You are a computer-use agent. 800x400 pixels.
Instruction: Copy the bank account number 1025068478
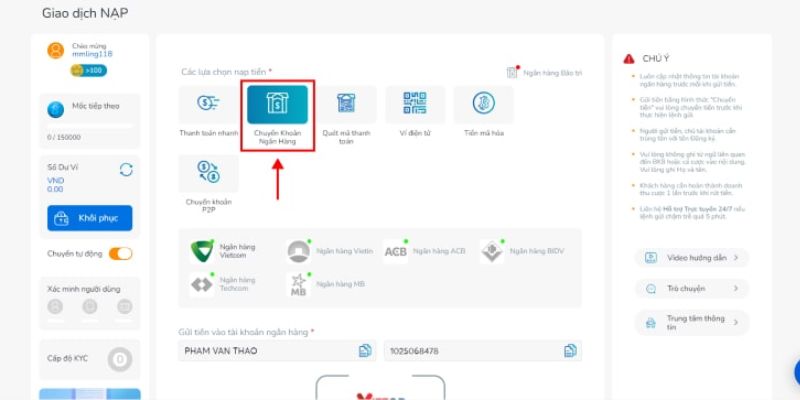[x=570, y=350]
